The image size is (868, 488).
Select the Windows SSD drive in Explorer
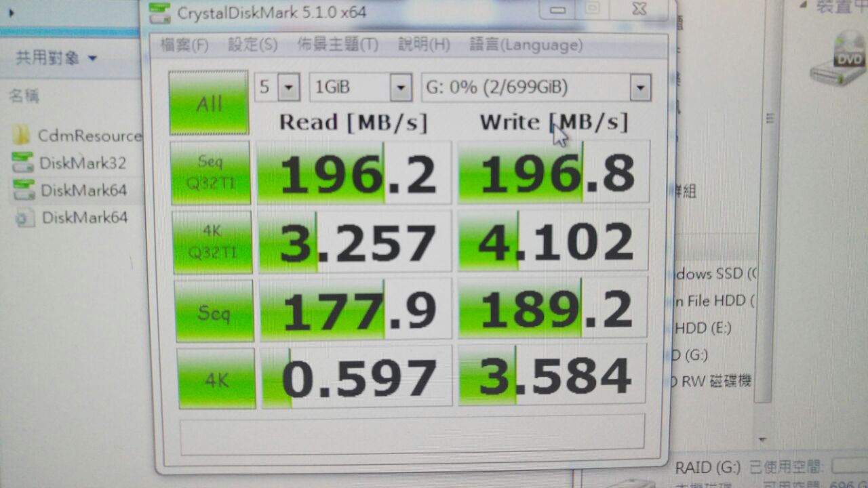pyautogui.click(x=715, y=274)
